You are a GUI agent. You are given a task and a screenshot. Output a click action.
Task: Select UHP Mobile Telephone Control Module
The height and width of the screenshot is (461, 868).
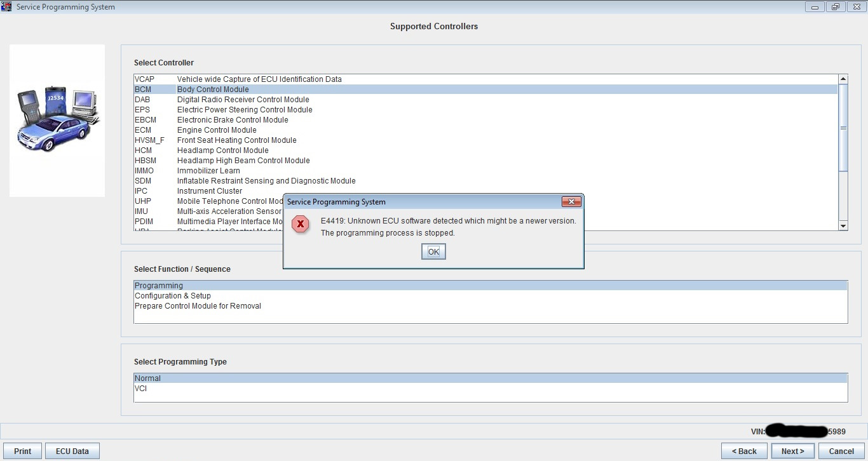pyautogui.click(x=208, y=201)
